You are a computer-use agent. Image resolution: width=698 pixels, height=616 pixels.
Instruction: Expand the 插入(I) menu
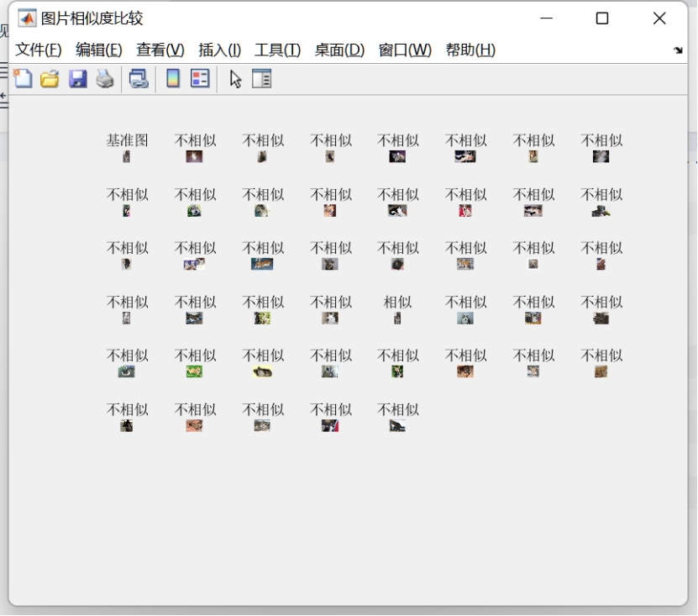coord(219,50)
